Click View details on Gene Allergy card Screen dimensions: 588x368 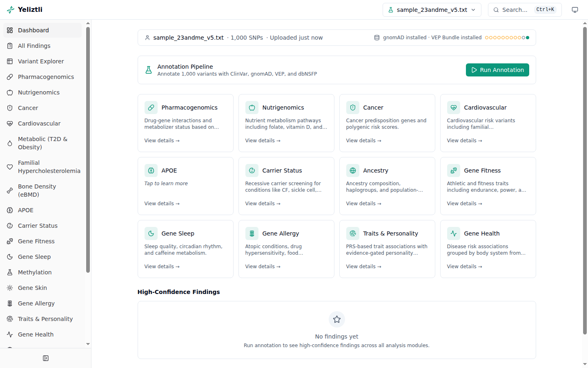coord(263,267)
